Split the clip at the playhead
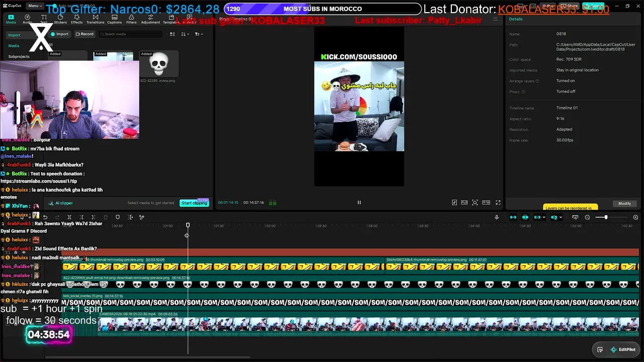 click(69, 217)
